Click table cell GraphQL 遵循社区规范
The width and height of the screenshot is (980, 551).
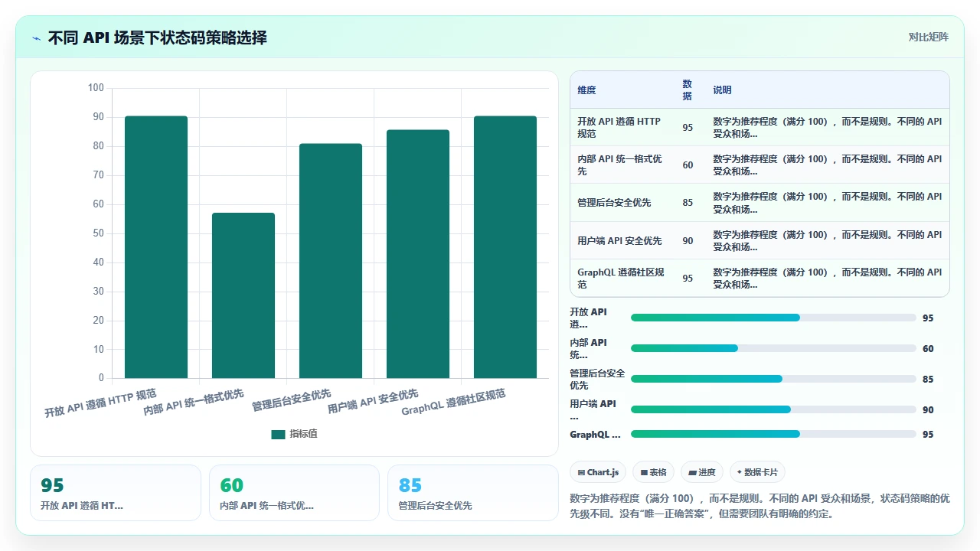[622, 278]
